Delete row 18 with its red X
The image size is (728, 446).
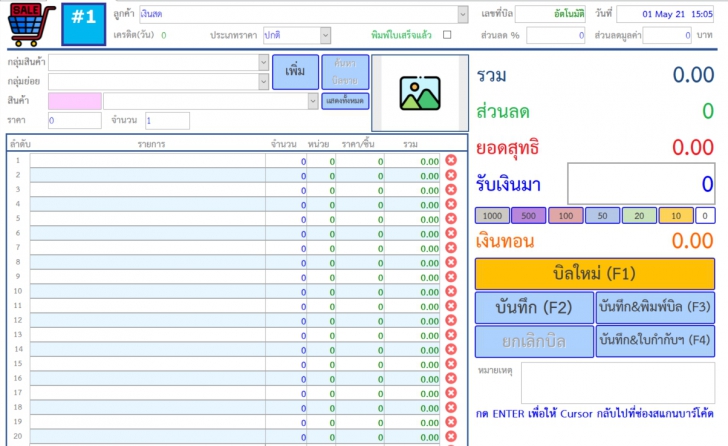tap(451, 407)
